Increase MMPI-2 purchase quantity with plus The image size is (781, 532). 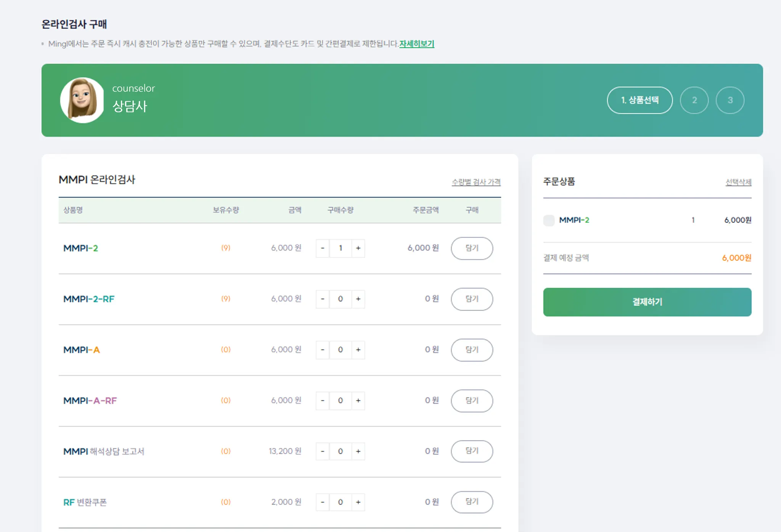point(358,248)
